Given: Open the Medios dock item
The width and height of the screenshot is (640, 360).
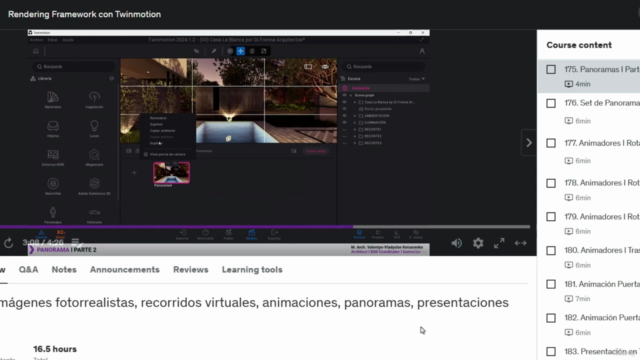Looking at the screenshot, I should [251, 234].
